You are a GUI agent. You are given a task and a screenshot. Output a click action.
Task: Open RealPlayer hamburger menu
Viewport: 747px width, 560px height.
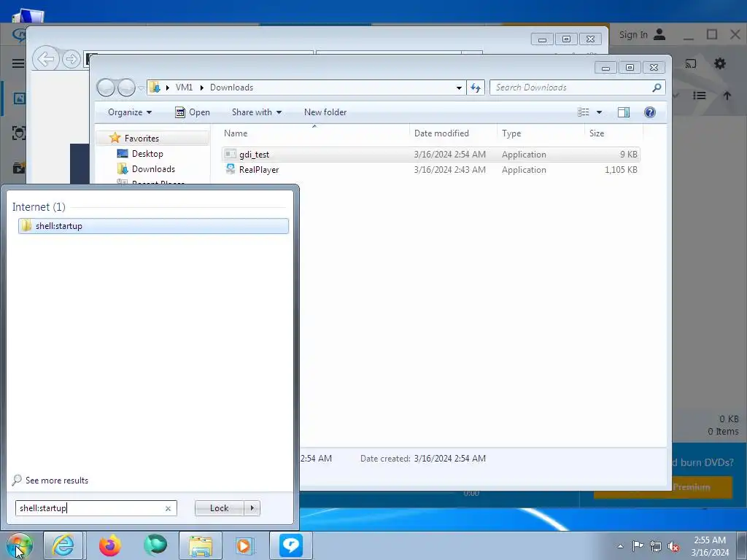(x=18, y=63)
